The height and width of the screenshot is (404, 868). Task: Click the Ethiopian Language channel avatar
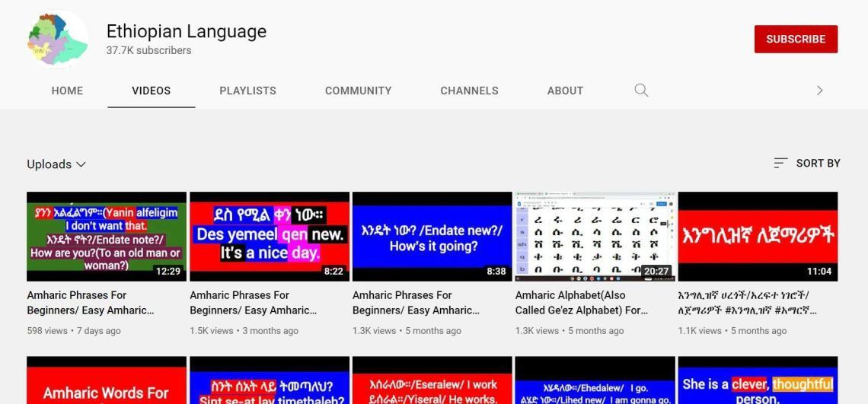(x=58, y=40)
